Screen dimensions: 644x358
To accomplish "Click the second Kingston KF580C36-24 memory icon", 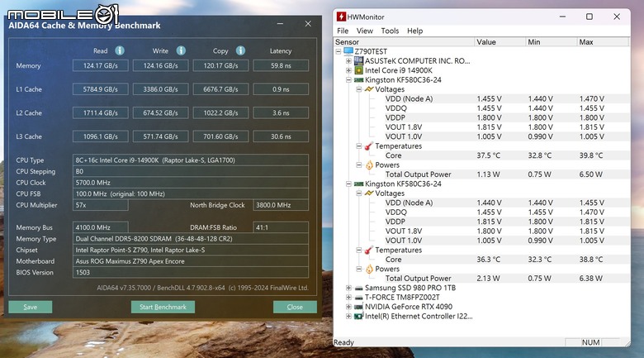I will click(358, 184).
